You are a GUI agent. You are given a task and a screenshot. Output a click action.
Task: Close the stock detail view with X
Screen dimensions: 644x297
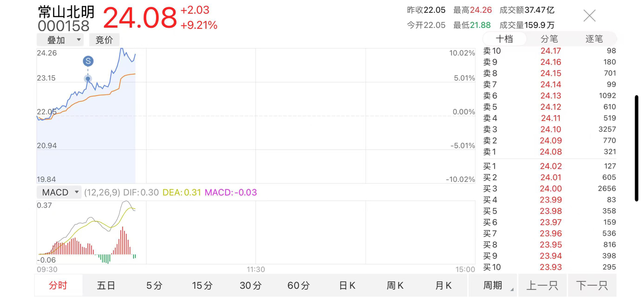589,15
